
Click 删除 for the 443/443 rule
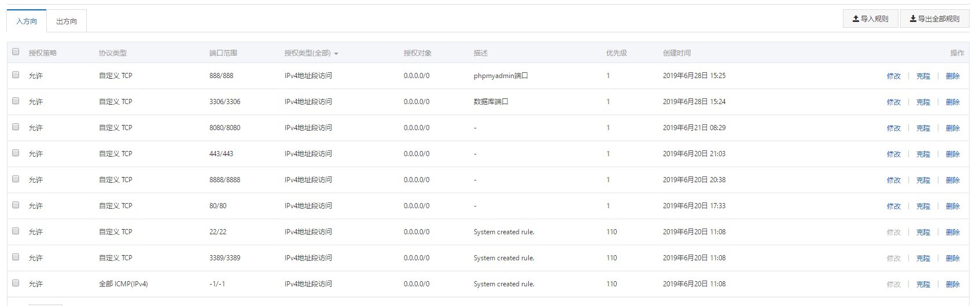[x=953, y=154]
